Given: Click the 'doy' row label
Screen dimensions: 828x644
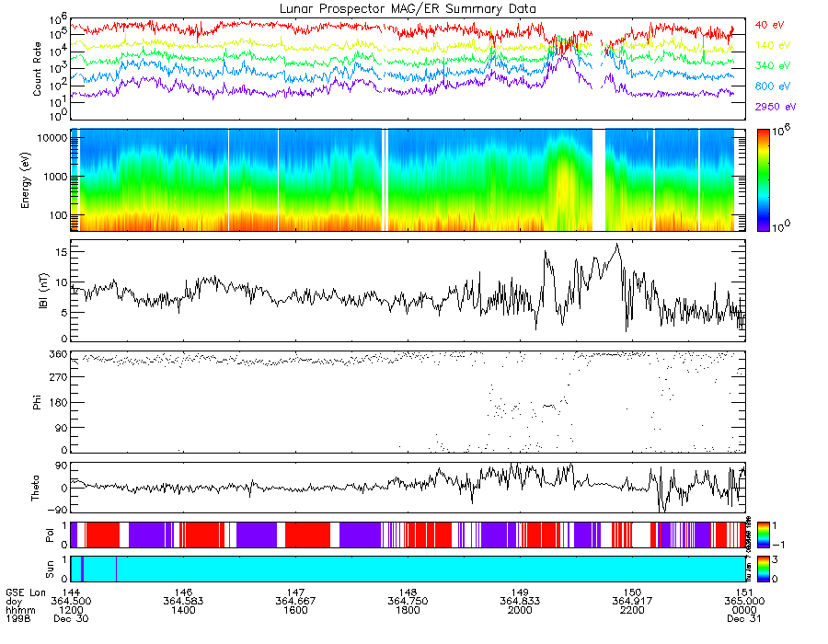Looking at the screenshot, I should (x=14, y=602).
